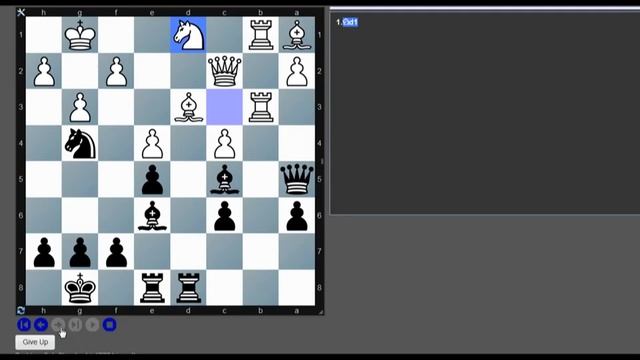Select the white pawn on a2
This screenshot has width=640, height=360.
coord(297,71)
